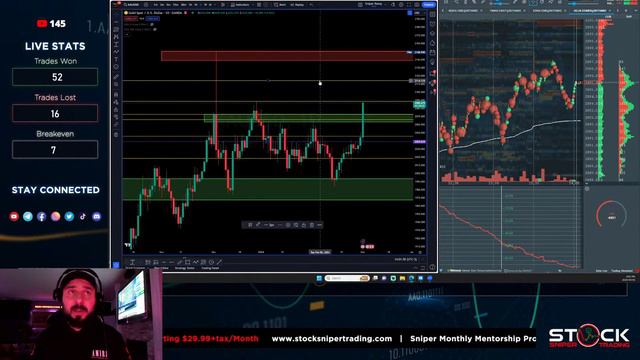Collapse the indicator legend arrow
The image size is (640, 360).
[x=127, y=34]
